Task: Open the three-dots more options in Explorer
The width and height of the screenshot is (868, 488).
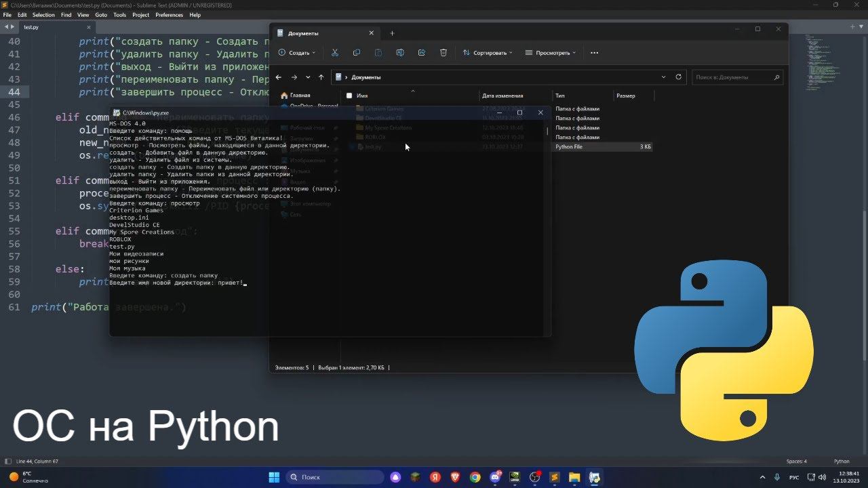Action: tap(595, 52)
